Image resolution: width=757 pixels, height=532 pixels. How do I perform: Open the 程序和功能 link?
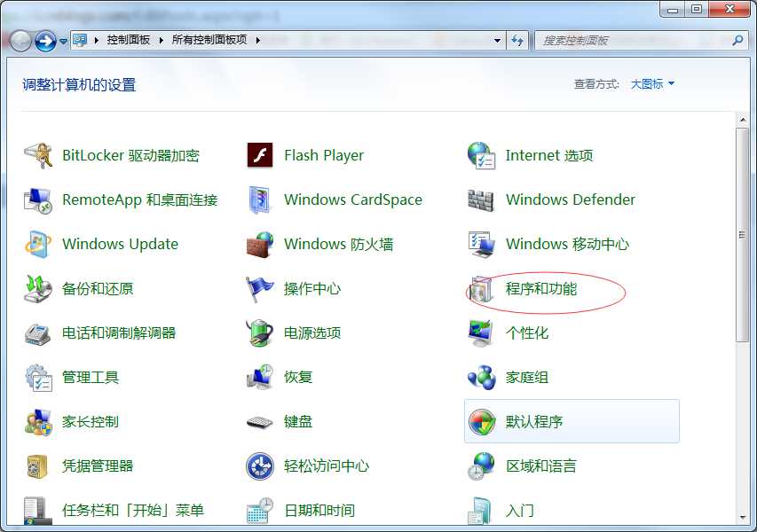coord(541,289)
